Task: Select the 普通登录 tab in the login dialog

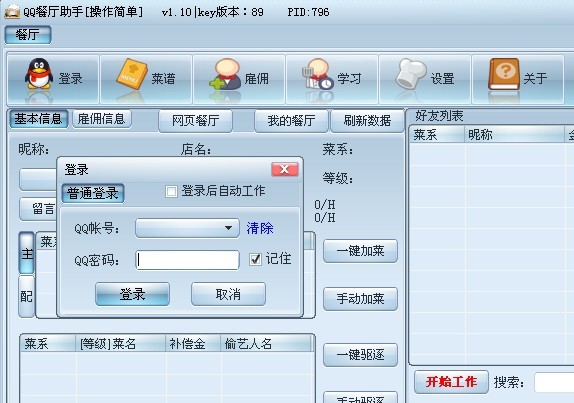Action: pyautogui.click(x=93, y=193)
